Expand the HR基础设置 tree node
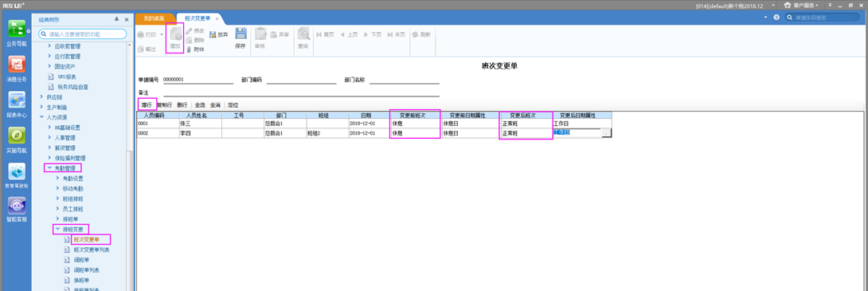 pos(49,128)
